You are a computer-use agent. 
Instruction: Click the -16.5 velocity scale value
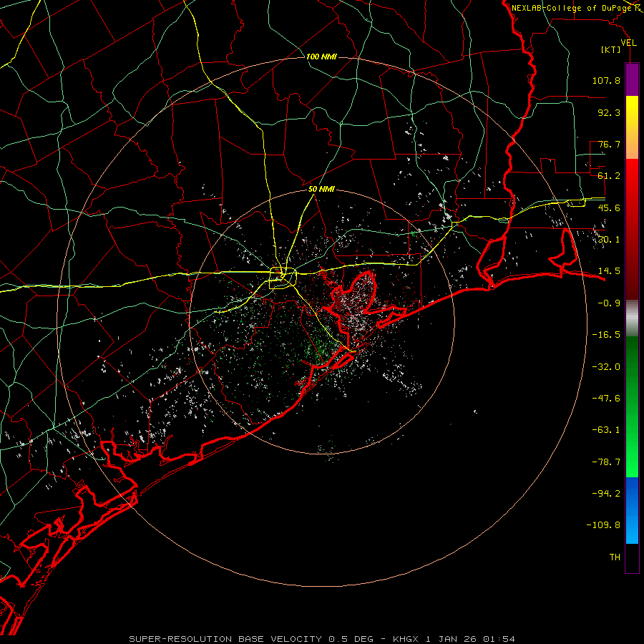(606, 335)
